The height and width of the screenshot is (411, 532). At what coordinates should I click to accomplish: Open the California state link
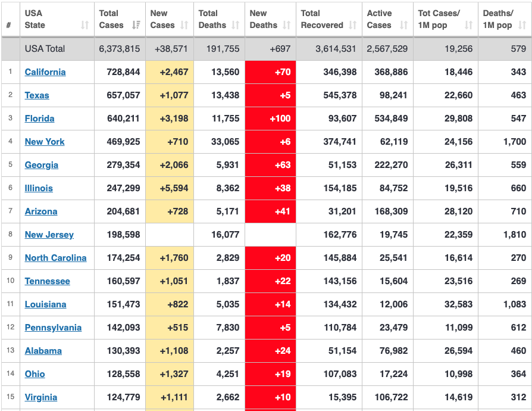coord(45,72)
